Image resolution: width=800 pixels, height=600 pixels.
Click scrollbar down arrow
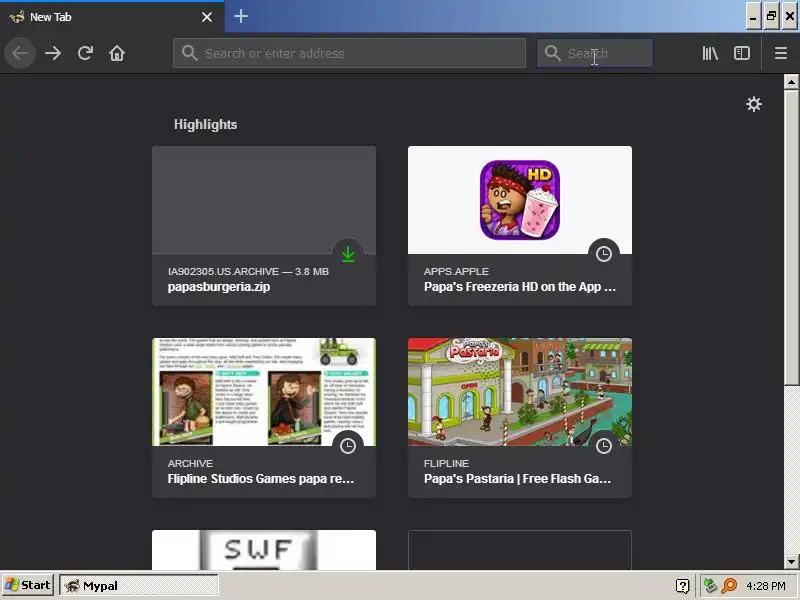pos(791,562)
